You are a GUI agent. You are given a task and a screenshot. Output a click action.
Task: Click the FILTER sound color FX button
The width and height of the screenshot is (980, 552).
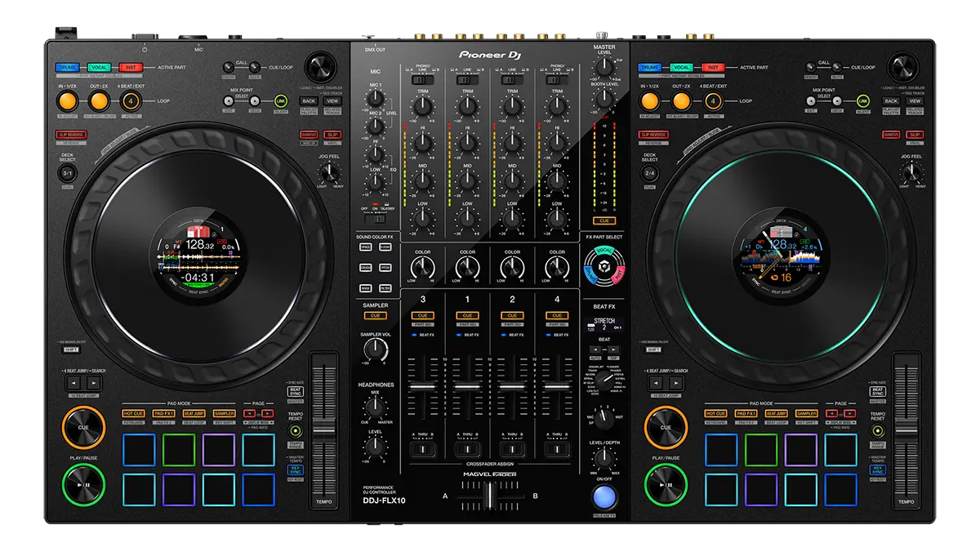click(x=385, y=287)
